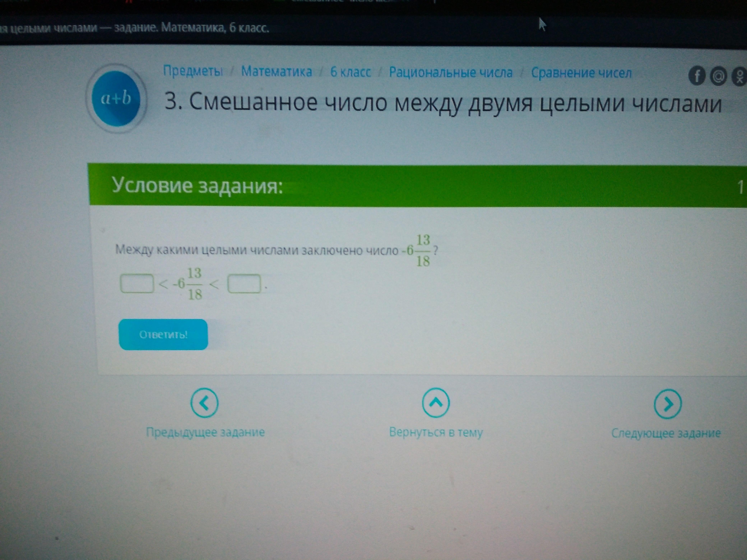The image size is (747, 560).
Task: Click the right answer input box
Action: coord(244,284)
